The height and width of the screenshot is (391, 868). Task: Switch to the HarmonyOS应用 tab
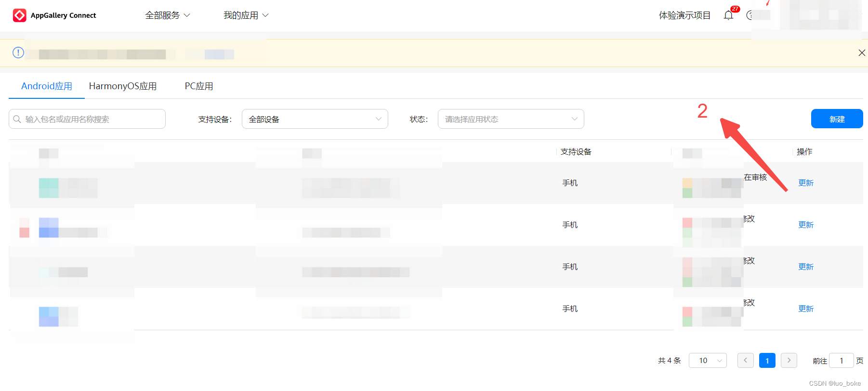[x=123, y=86]
